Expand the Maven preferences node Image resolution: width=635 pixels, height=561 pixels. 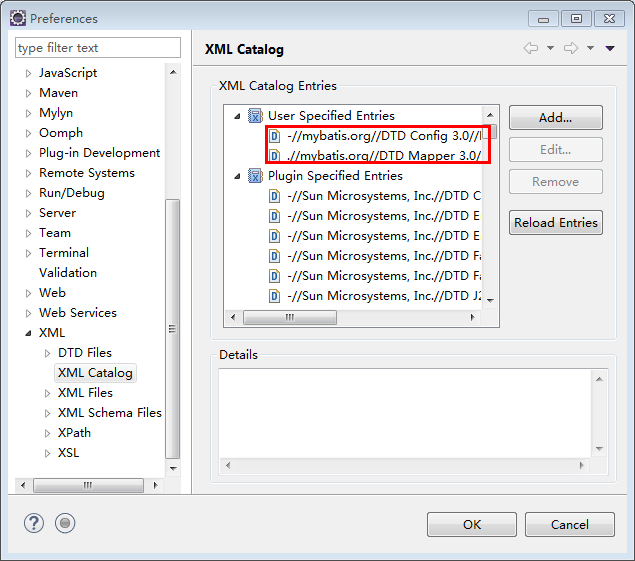28,93
